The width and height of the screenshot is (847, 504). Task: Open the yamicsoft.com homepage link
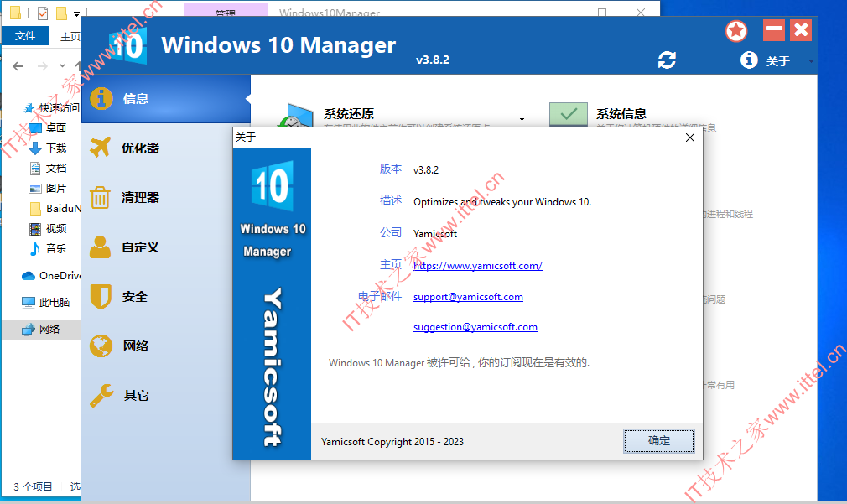point(477,266)
